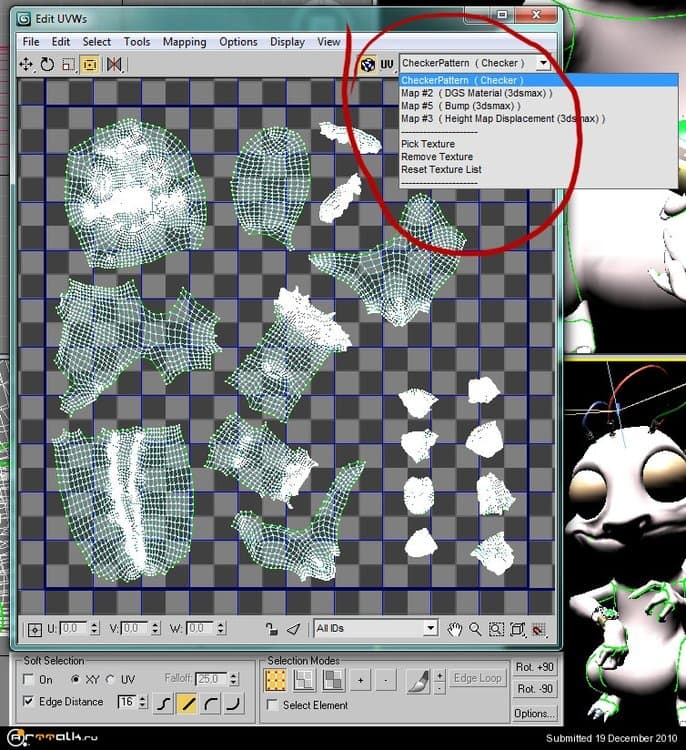Image resolution: width=686 pixels, height=750 pixels.
Task: Activate the Freeform Mode tool
Action: click(89, 64)
